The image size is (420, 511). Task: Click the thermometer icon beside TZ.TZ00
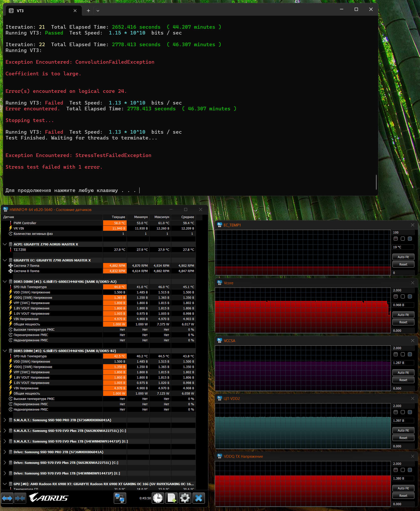(11, 250)
